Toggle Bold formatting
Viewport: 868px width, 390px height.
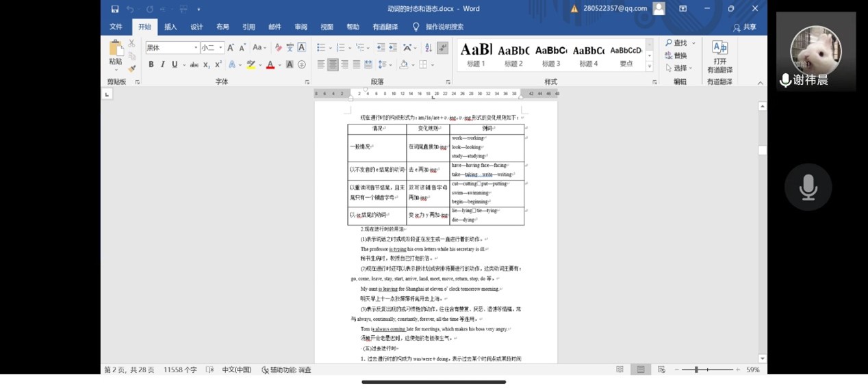tap(151, 64)
